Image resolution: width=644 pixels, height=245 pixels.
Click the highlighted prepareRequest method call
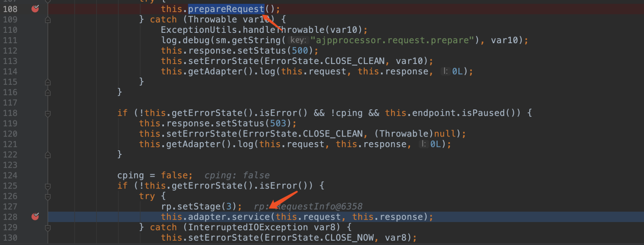[x=226, y=9]
